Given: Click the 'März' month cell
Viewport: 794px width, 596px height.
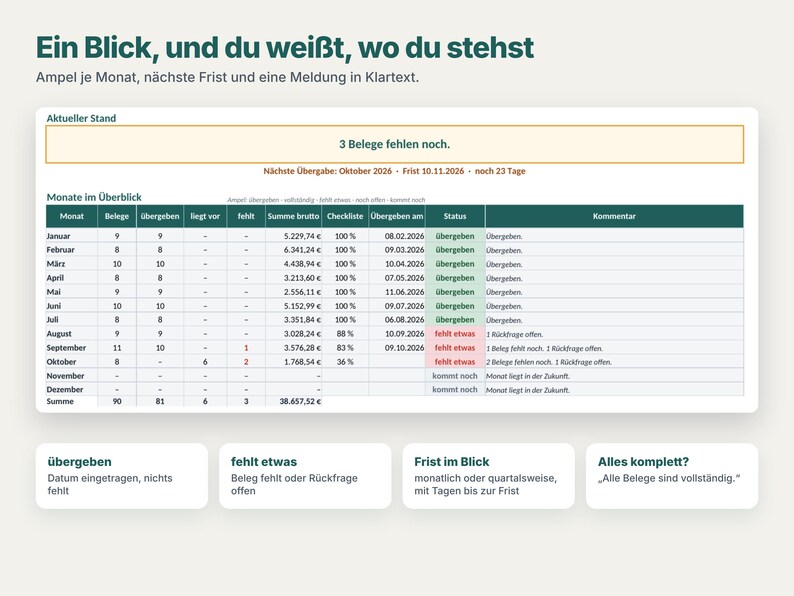Looking at the screenshot, I should coord(71,264).
